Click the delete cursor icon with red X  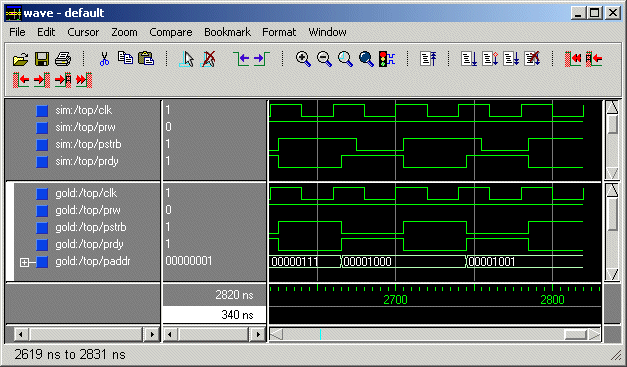208,59
